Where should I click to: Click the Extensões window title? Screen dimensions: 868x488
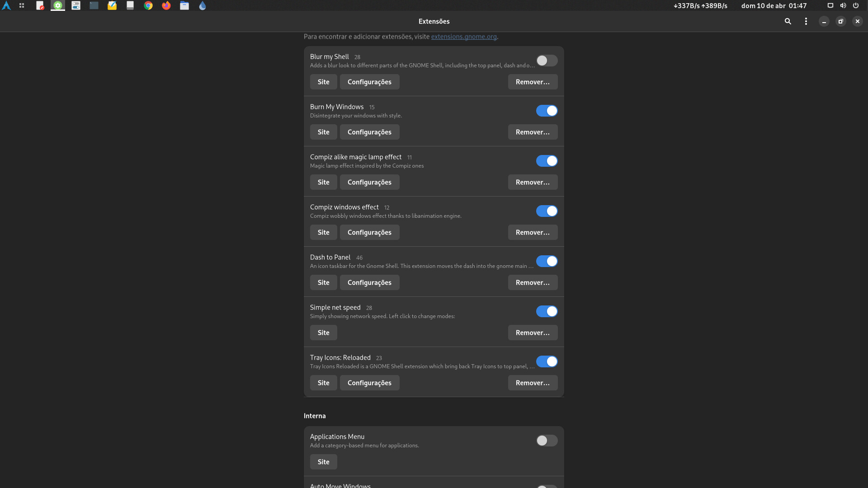[x=434, y=21]
